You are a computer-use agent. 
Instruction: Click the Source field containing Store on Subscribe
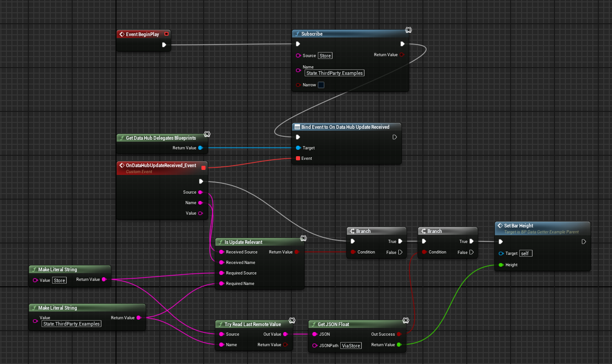click(325, 56)
